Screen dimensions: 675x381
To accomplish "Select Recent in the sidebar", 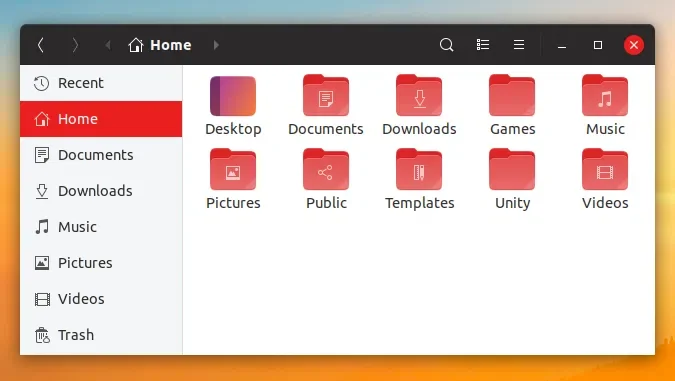I will coord(101,83).
